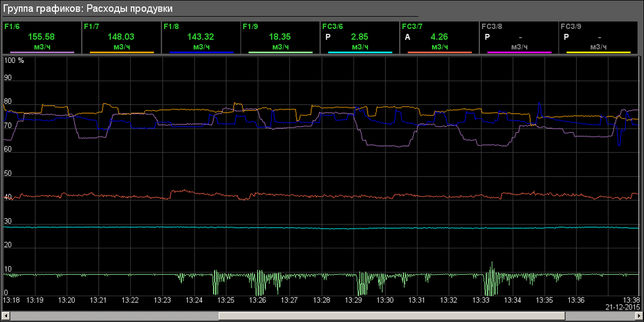Select the F1/7 flow channel box
The image size is (644, 322).
click(121, 38)
